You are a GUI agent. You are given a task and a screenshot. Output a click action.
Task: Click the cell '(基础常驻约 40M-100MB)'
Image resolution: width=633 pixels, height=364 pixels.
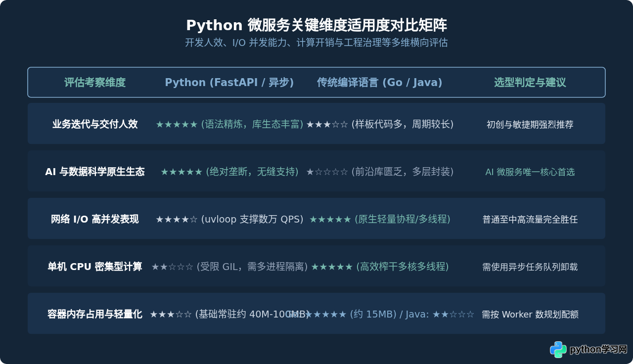point(252,314)
